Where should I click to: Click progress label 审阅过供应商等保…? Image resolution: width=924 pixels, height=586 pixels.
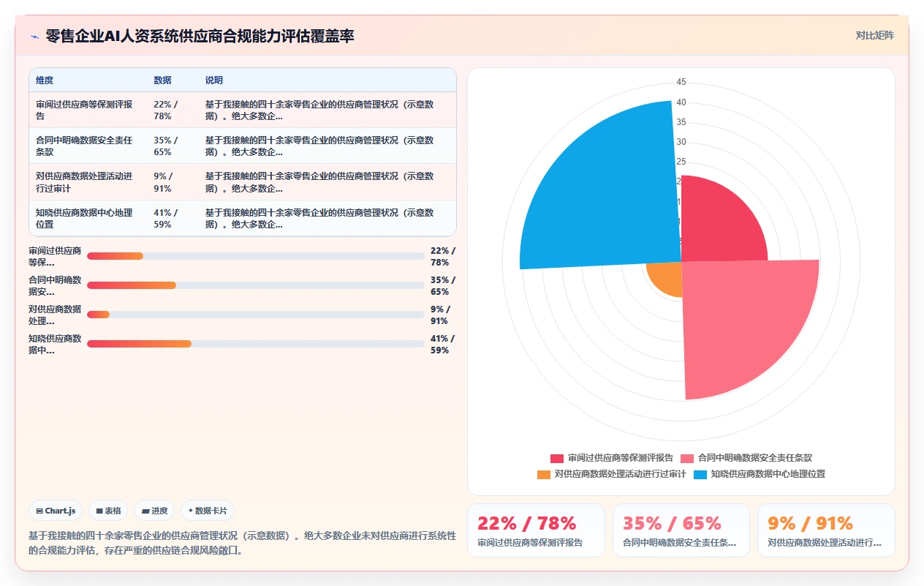coord(55,256)
